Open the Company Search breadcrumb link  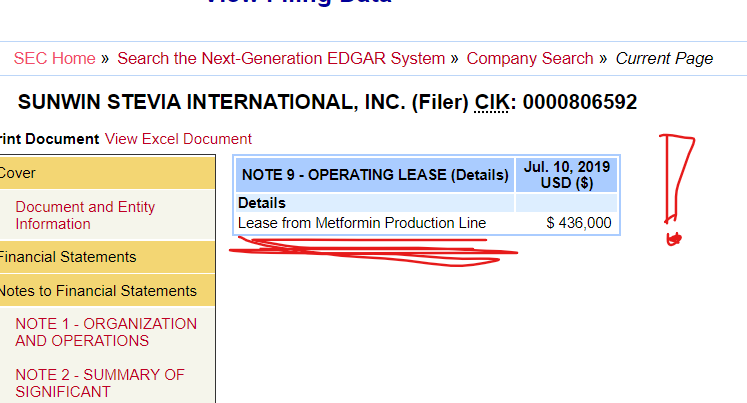pyautogui.click(x=529, y=58)
